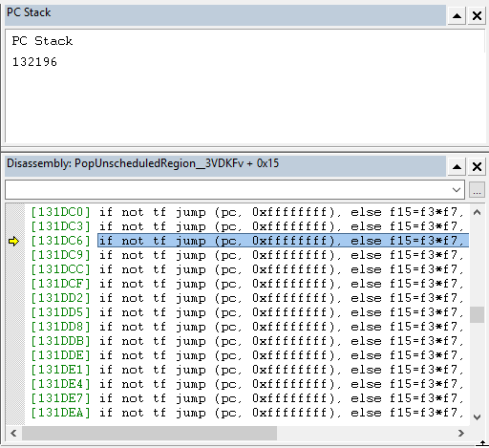Collapse the PC Stack panel with up arrow
The height and width of the screenshot is (448, 489).
click(457, 15)
